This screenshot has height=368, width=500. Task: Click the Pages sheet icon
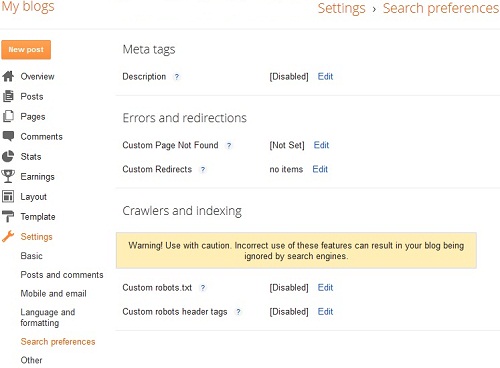(x=8, y=116)
